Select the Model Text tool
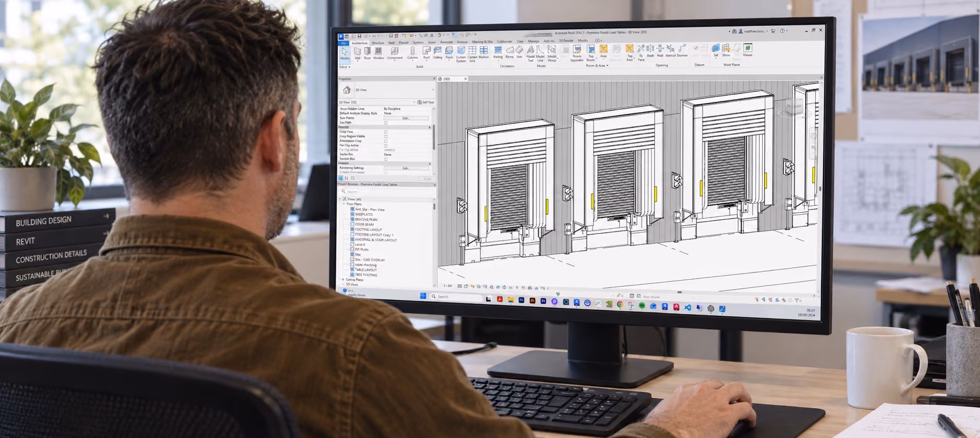This screenshot has height=438, width=980. (x=530, y=53)
